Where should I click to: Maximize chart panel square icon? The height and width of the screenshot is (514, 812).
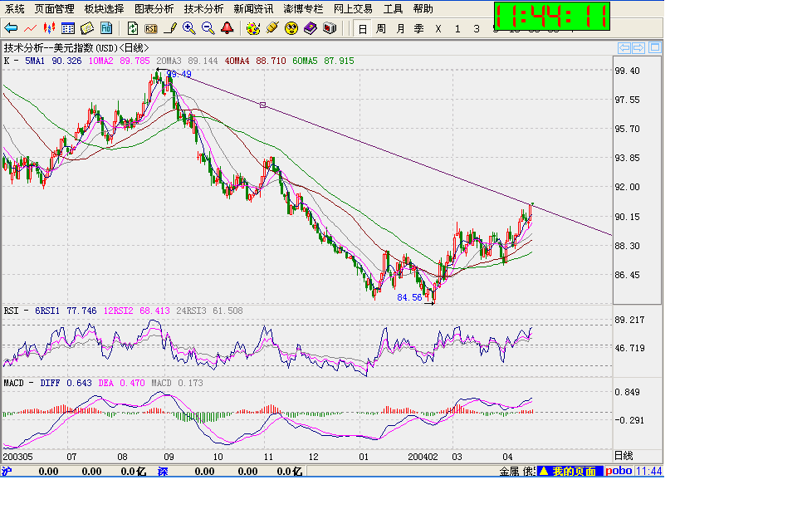click(654, 47)
